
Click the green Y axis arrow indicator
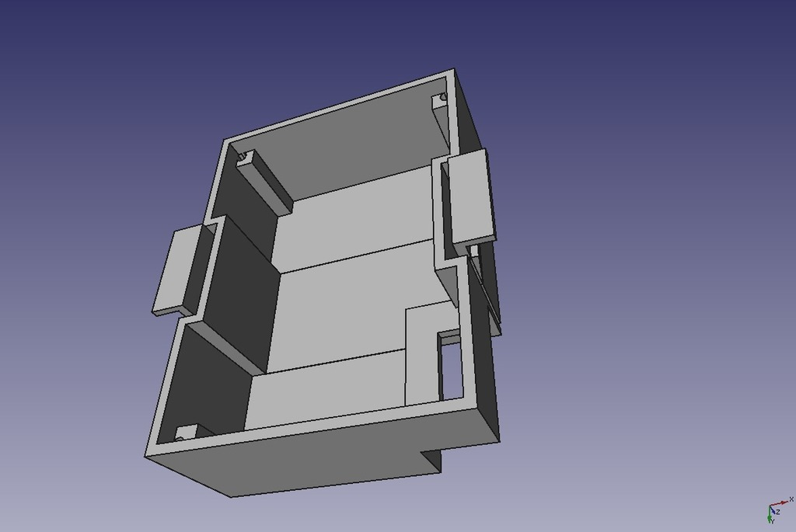[770, 517]
